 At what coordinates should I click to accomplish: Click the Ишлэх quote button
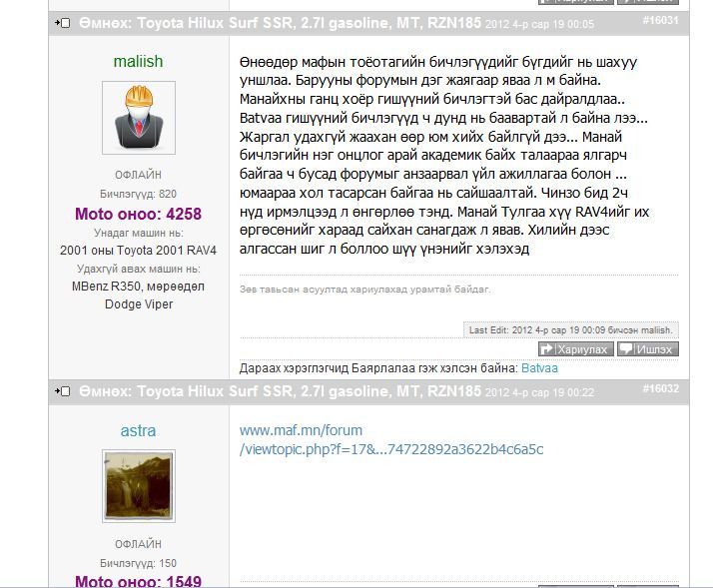point(648,349)
